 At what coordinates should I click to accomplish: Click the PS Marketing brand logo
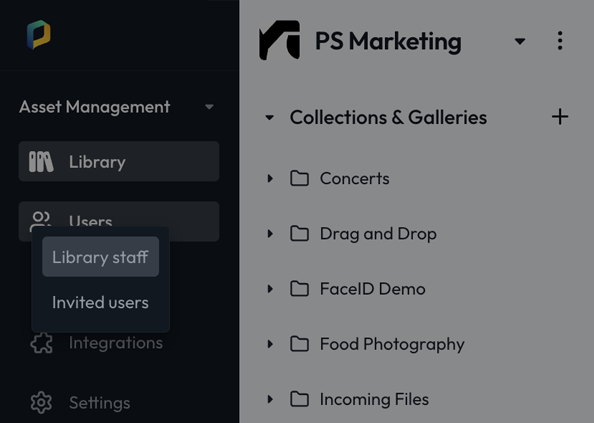(x=280, y=40)
